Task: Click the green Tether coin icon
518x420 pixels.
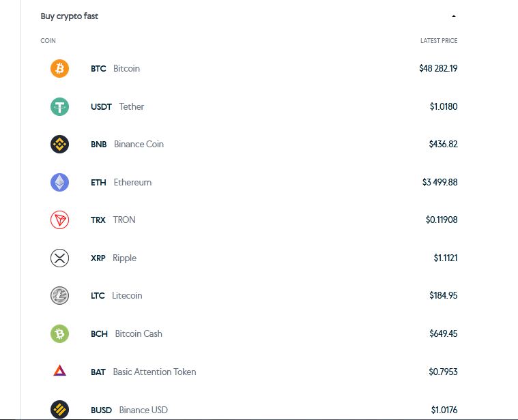Action: 59,106
